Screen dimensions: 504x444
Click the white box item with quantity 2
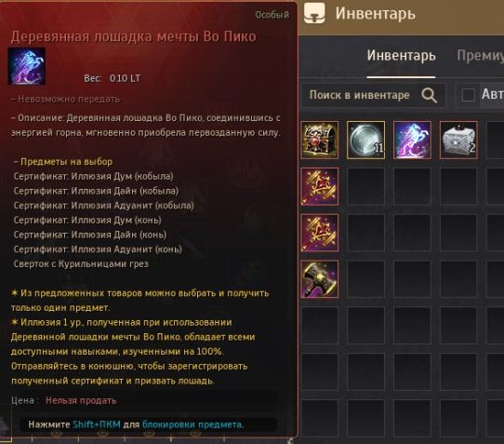click(x=458, y=140)
